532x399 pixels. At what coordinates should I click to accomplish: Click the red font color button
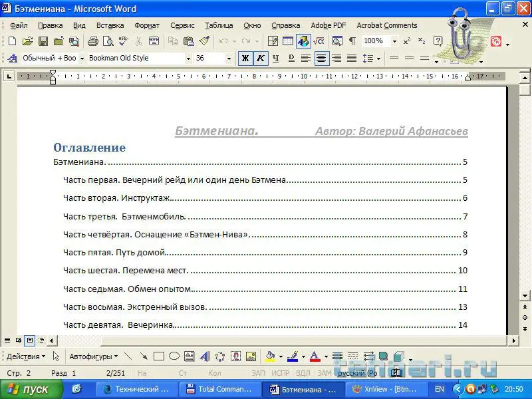[314, 356]
